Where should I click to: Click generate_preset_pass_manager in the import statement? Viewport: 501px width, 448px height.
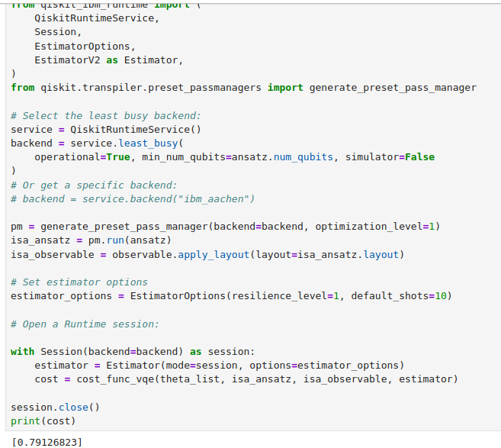click(x=393, y=88)
